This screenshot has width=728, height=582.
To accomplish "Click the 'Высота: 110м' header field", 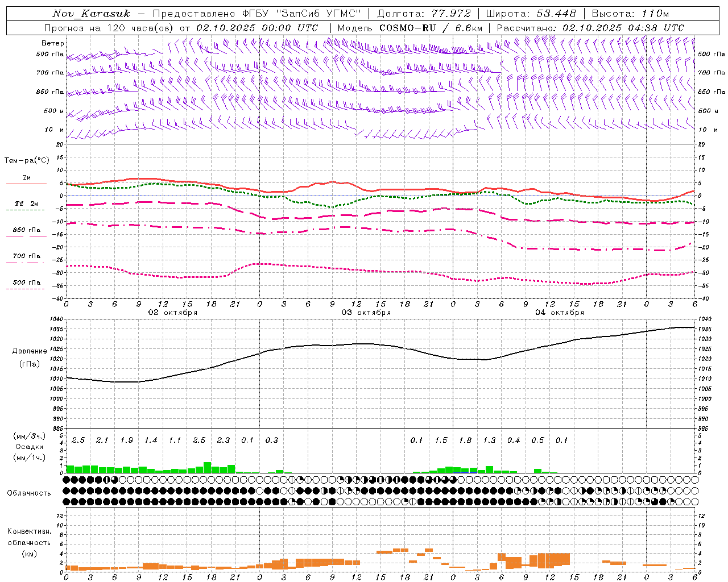I will coord(630,14).
